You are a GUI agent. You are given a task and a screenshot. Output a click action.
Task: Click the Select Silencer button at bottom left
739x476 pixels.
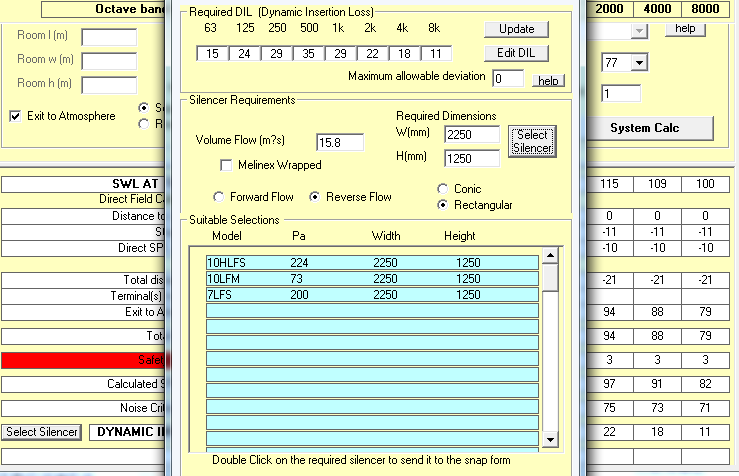tap(41, 432)
